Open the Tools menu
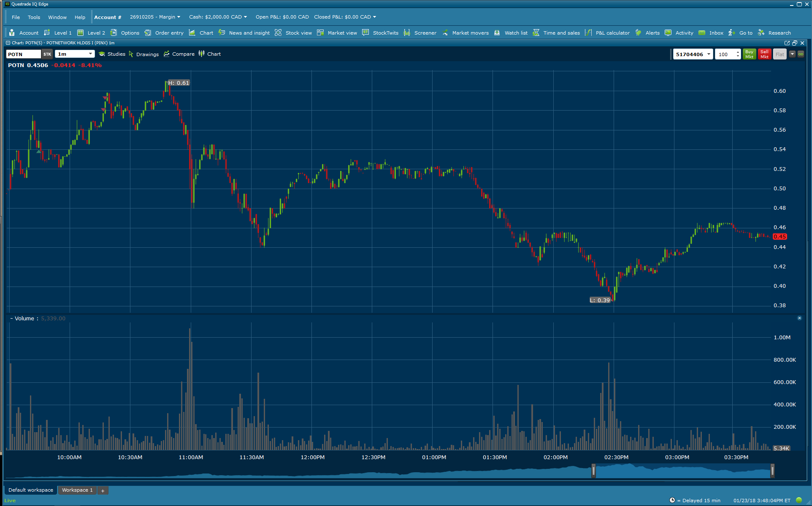812x506 pixels. tap(34, 17)
